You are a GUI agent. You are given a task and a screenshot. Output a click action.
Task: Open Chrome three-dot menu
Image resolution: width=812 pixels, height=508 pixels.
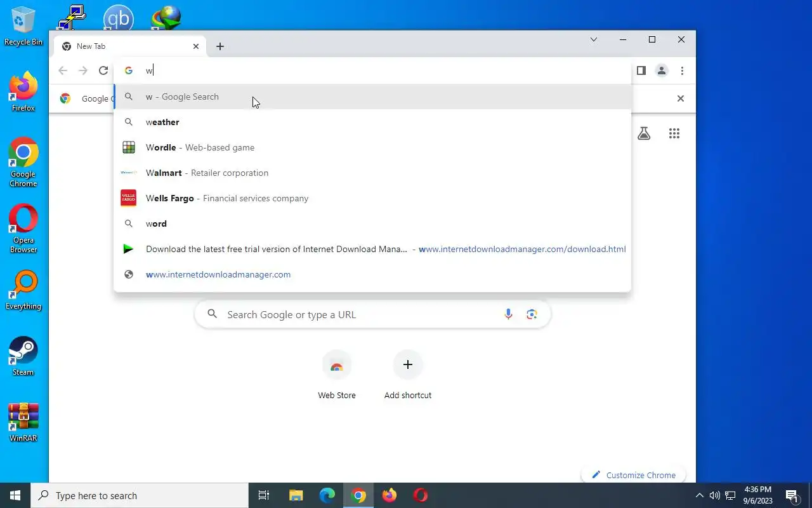point(682,70)
